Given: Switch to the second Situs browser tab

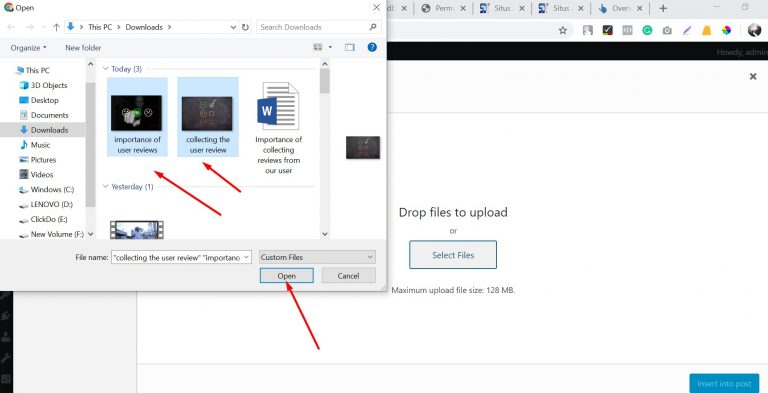Looking at the screenshot, I should click(561, 8).
